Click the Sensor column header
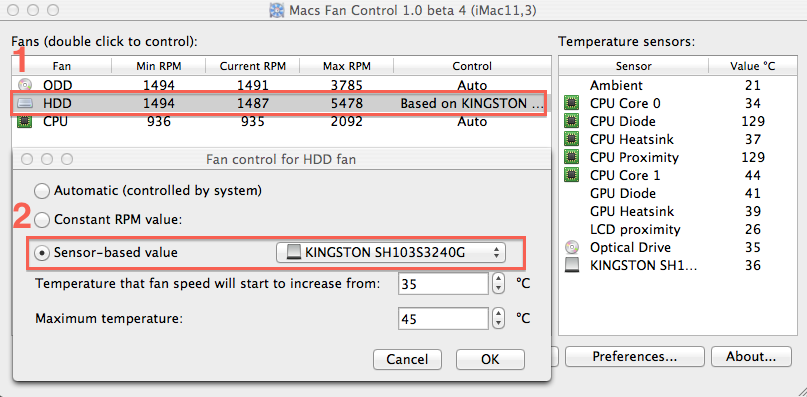This screenshot has height=397, width=807. coord(634,66)
